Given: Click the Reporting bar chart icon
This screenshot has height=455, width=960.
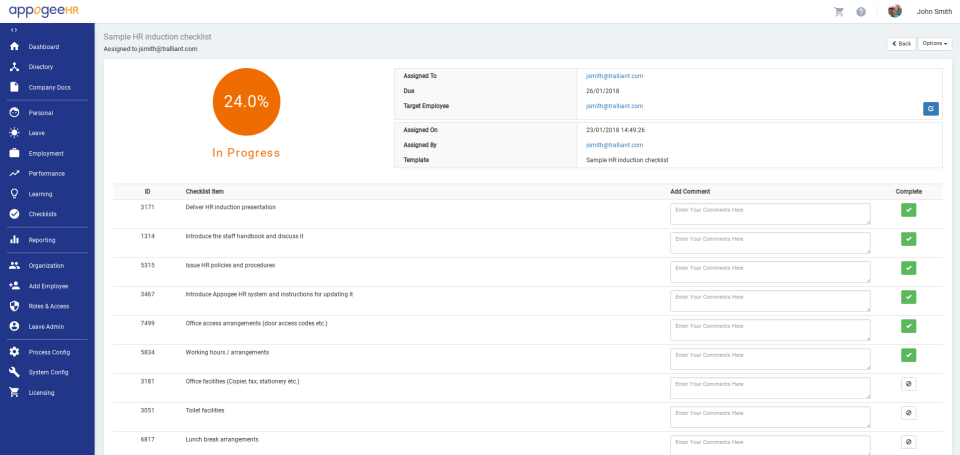Looking at the screenshot, I should [15, 240].
